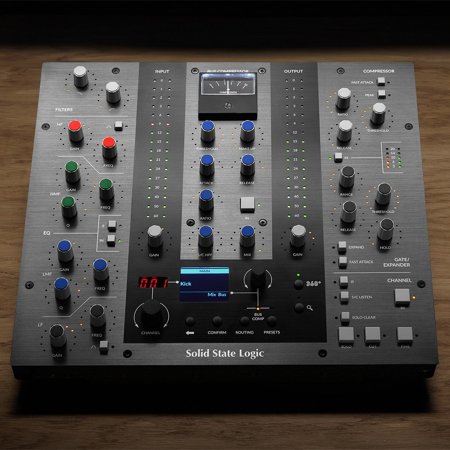Click the bus compressor ATTACK blue knob

coord(207,166)
